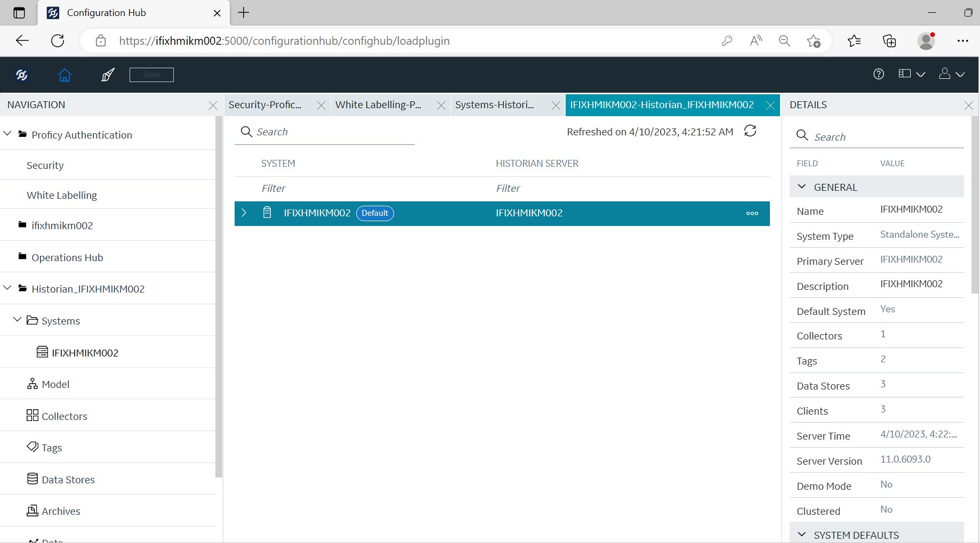Viewport: 980px width, 543px height.
Task: Click the browser address bar URL
Action: tap(284, 41)
